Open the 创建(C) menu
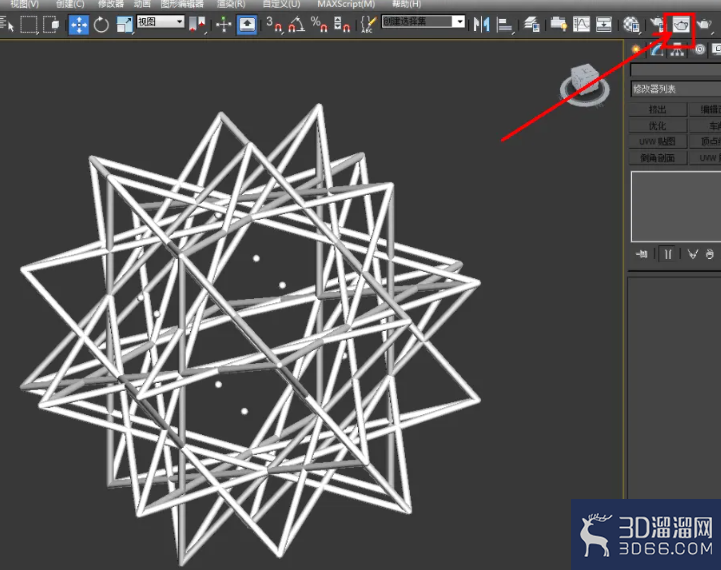 [x=70, y=4]
